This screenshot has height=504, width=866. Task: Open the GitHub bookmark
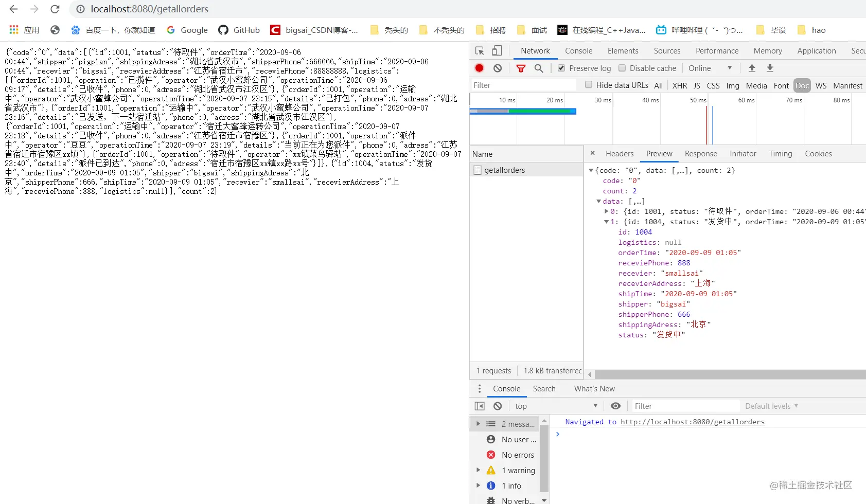tap(239, 30)
